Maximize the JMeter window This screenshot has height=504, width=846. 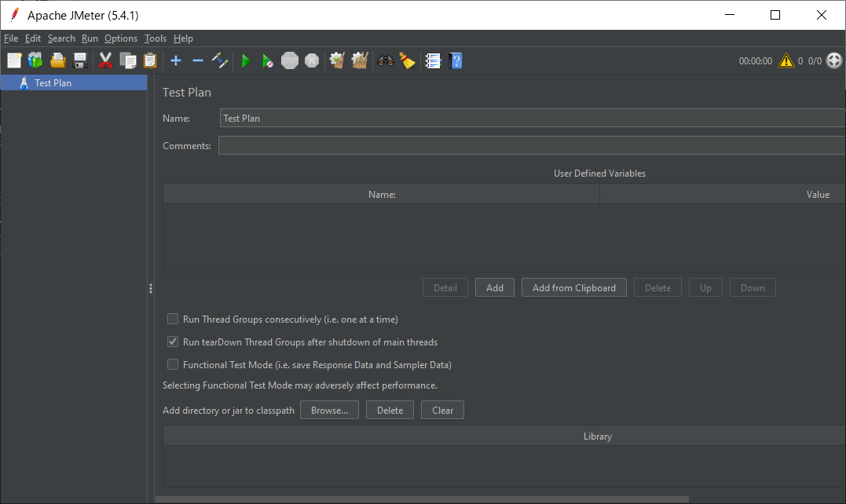(775, 15)
